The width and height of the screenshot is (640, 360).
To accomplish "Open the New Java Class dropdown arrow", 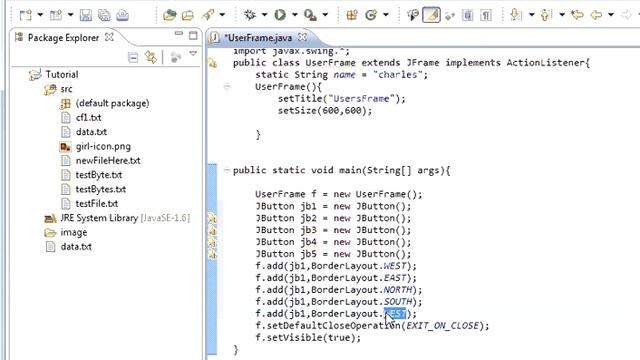I will (386, 15).
